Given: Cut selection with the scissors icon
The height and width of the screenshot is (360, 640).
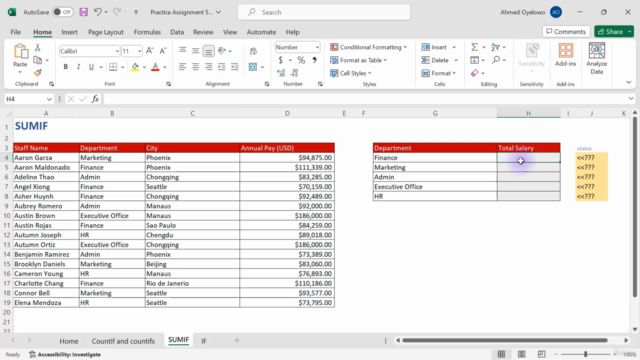Looking at the screenshot, I should point(38,48).
